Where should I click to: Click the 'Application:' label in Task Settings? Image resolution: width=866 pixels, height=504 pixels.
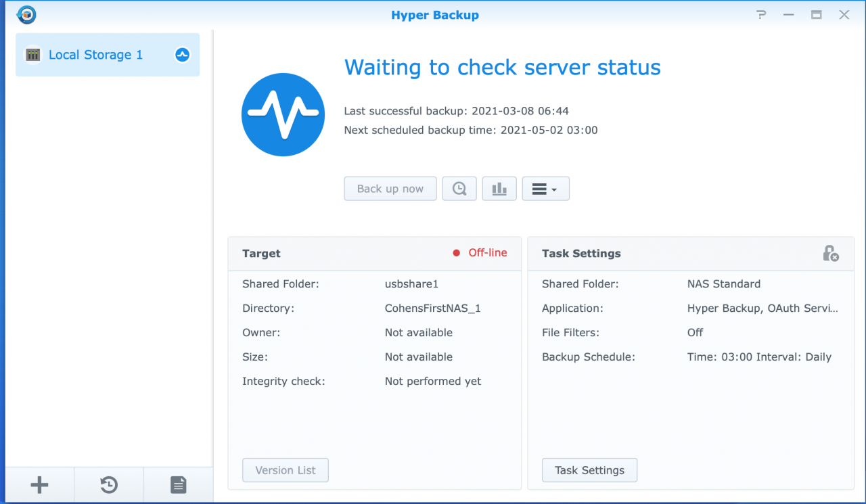tap(572, 308)
